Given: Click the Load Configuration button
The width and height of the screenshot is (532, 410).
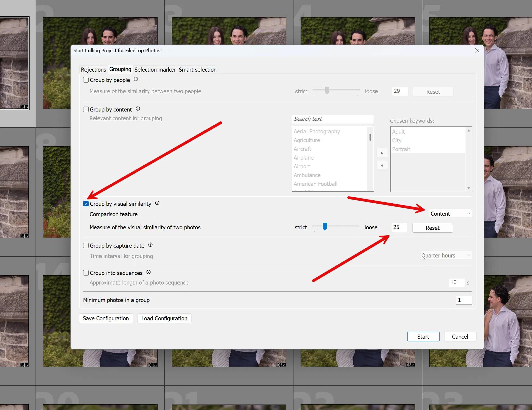Looking at the screenshot, I should point(164,318).
